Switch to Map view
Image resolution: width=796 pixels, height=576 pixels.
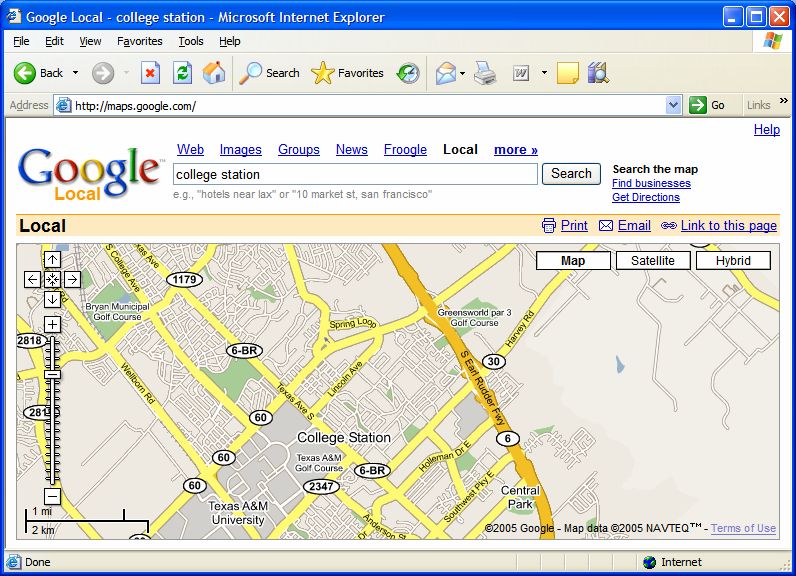coord(573,261)
